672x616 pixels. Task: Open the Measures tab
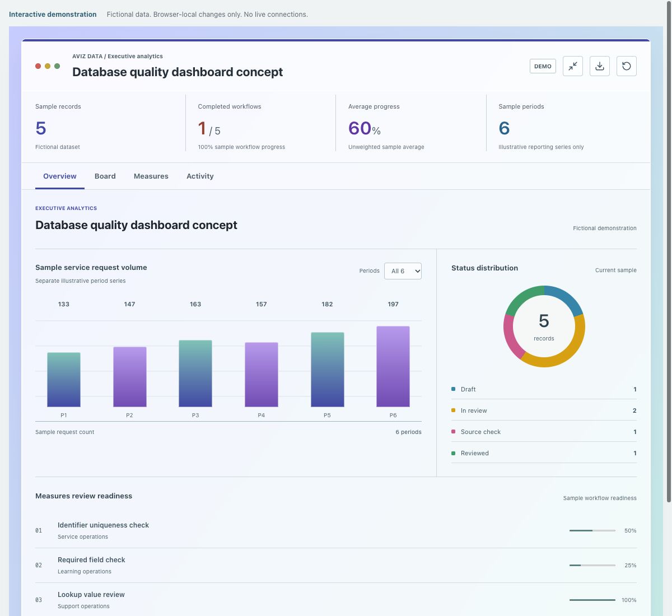point(151,176)
